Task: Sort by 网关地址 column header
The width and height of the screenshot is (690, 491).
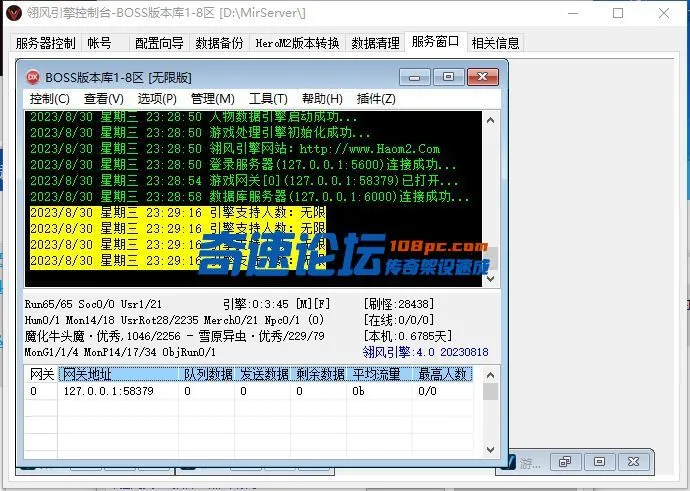Action: [118, 374]
